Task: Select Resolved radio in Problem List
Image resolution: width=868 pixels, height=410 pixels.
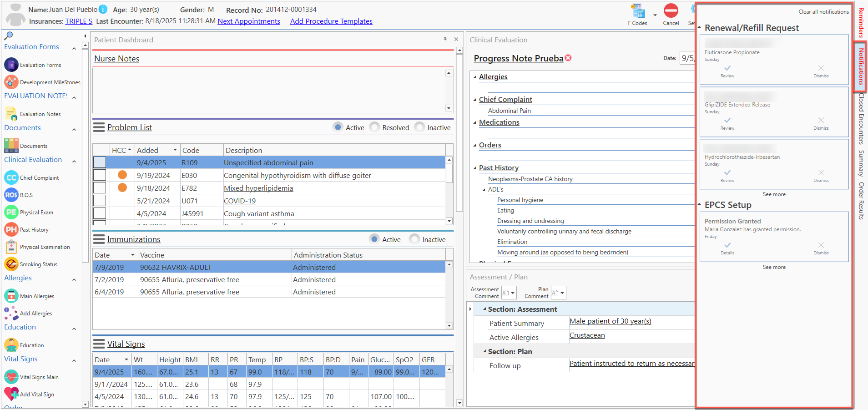Action: pos(374,127)
